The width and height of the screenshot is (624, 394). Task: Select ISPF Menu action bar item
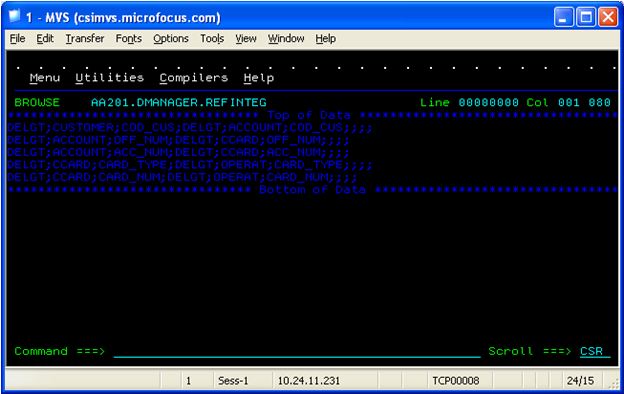(45, 78)
